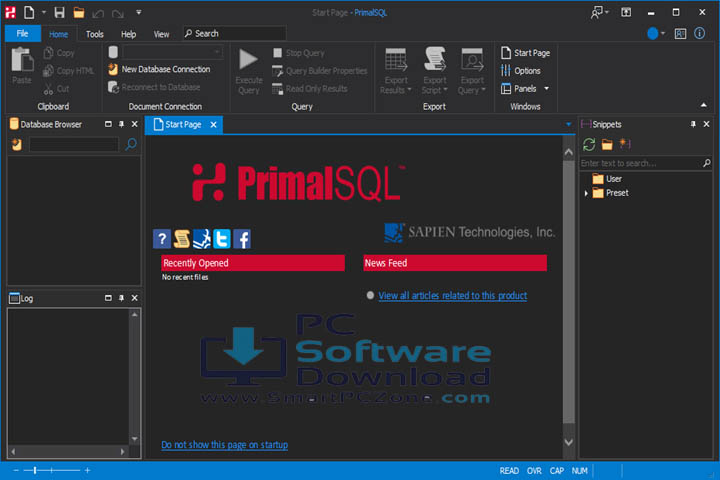Click the new snippet sparkle icon

coord(625,144)
